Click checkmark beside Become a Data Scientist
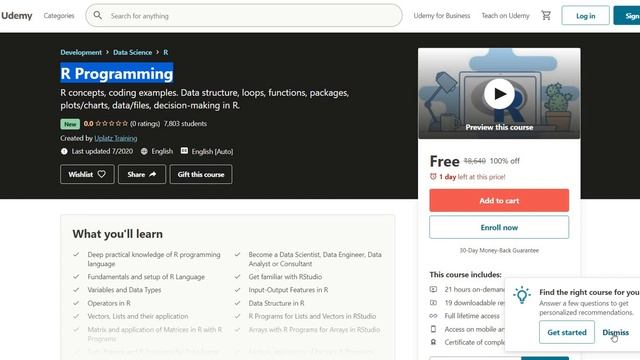Viewport: 640px width, 360px height. coord(237,254)
